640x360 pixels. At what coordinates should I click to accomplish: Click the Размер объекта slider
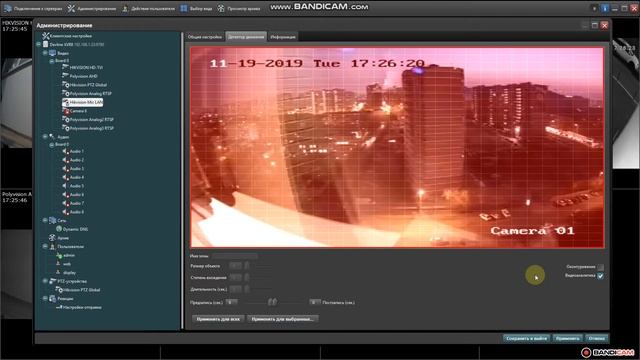pyautogui.click(x=259, y=266)
